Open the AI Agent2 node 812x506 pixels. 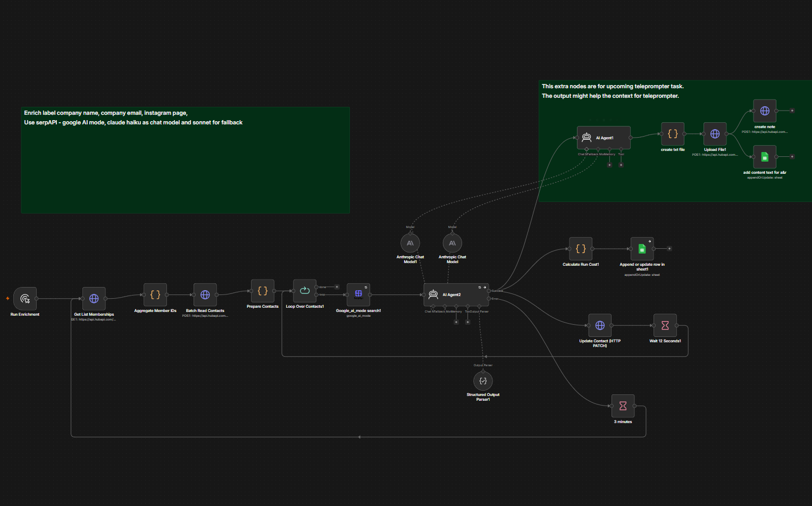[x=456, y=294]
